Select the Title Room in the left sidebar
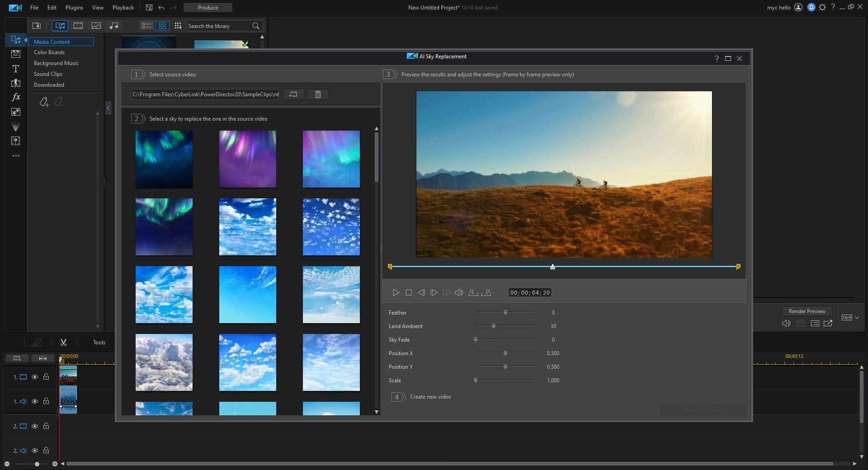Screen dimensions: 868x470 (16, 69)
